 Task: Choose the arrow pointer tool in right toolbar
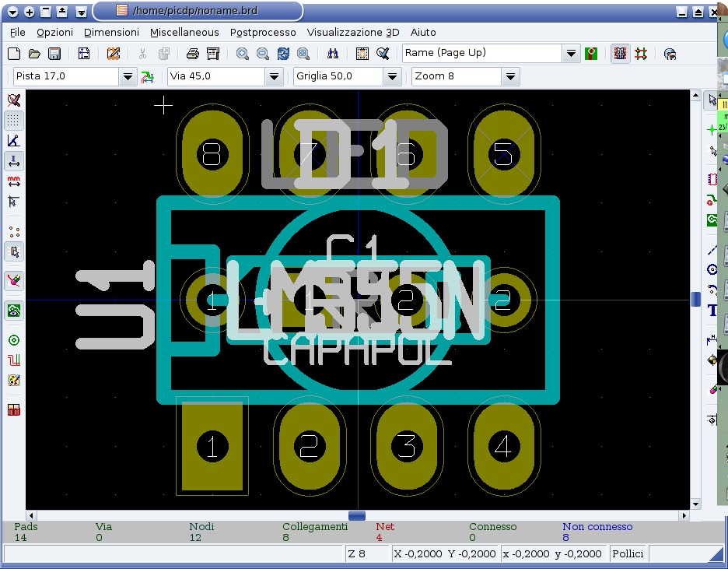(712, 100)
